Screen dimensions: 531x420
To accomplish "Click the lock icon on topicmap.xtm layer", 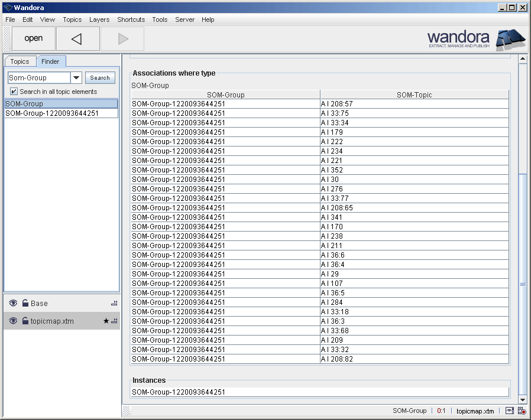I will coord(25,321).
